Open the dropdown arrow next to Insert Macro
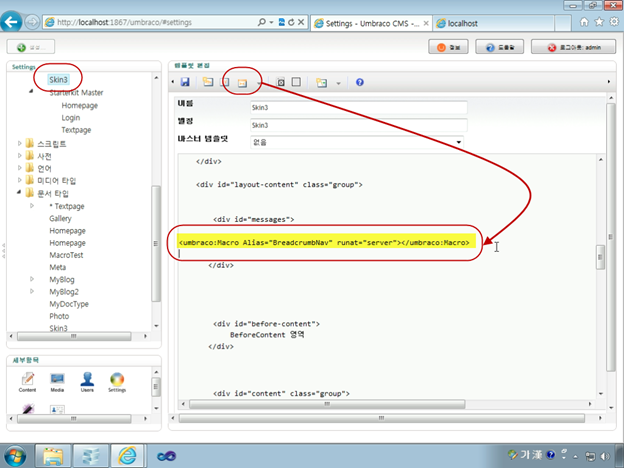Image resolution: width=624 pixels, height=468 pixels. click(259, 83)
